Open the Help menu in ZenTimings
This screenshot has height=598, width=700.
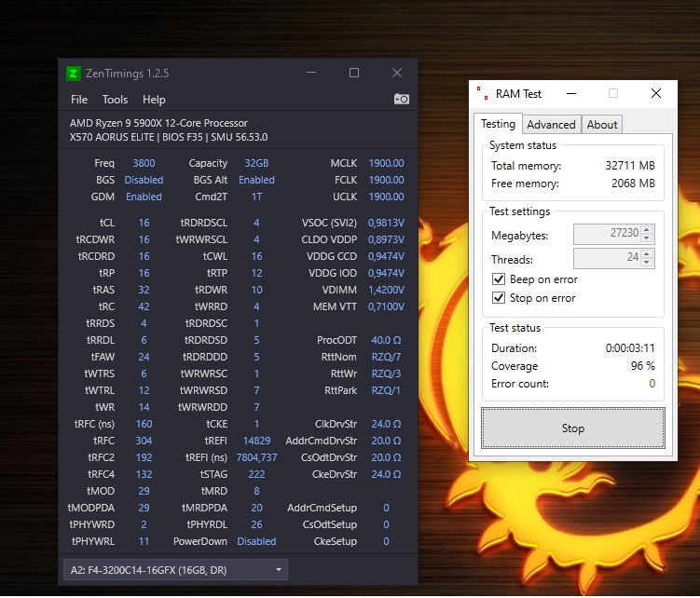coord(154,100)
